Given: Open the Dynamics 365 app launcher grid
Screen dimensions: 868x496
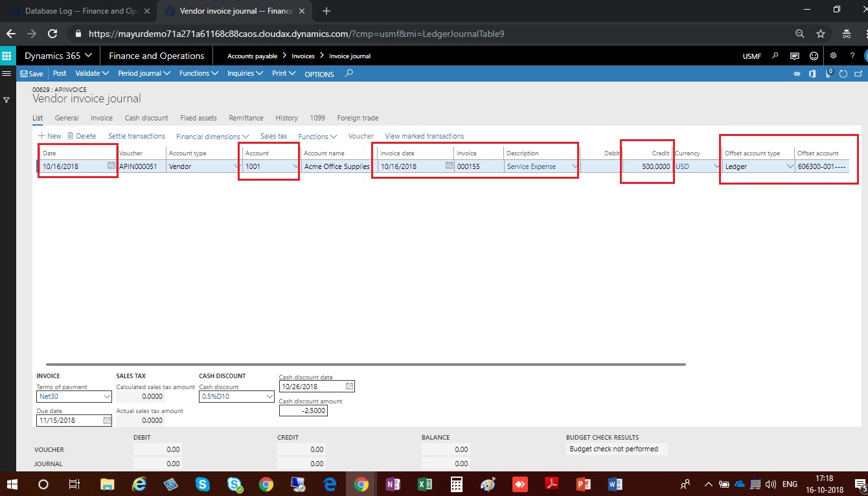Looking at the screenshot, I should click(x=7, y=56).
